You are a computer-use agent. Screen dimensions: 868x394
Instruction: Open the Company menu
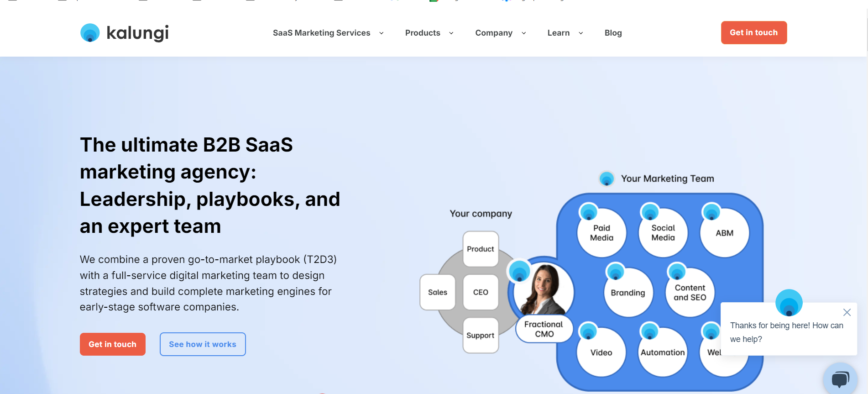494,33
